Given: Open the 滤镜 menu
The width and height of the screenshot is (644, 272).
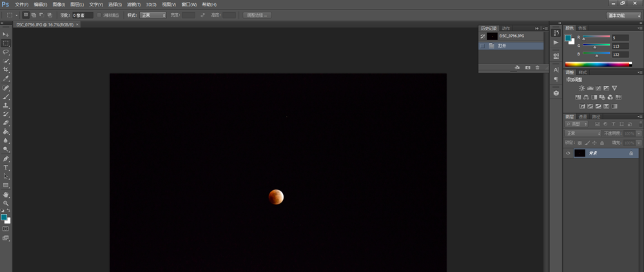Looking at the screenshot, I should tap(133, 5).
